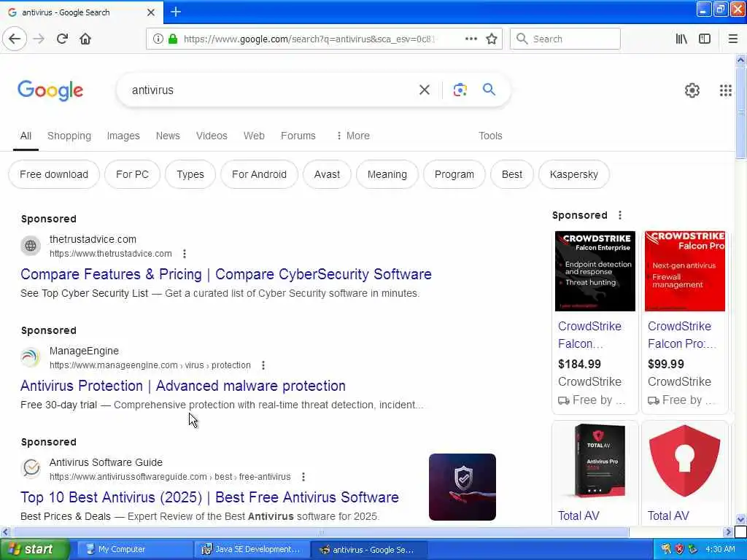The width and height of the screenshot is (747, 560).
Task: Switch to the Web results tab
Action: coord(254,136)
